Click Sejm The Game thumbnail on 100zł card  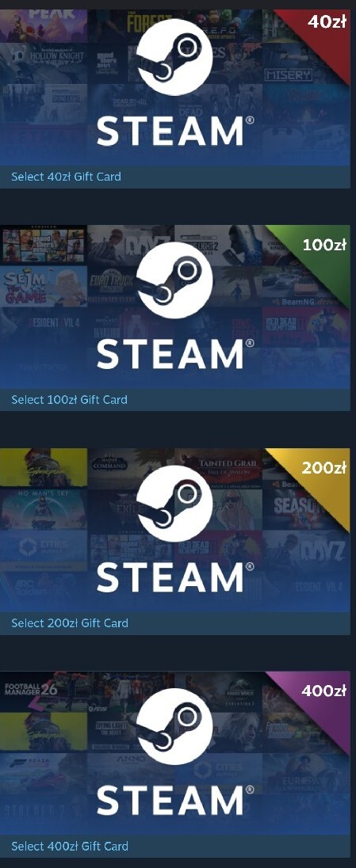click(x=44, y=286)
